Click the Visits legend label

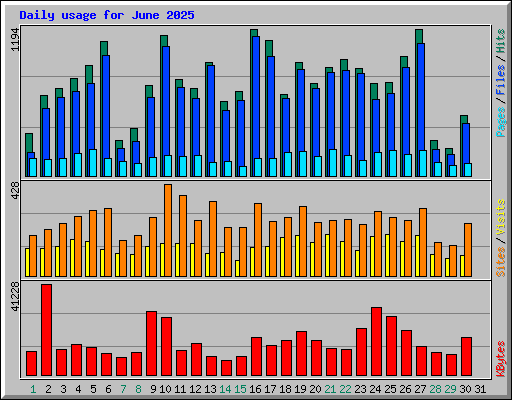501,217
